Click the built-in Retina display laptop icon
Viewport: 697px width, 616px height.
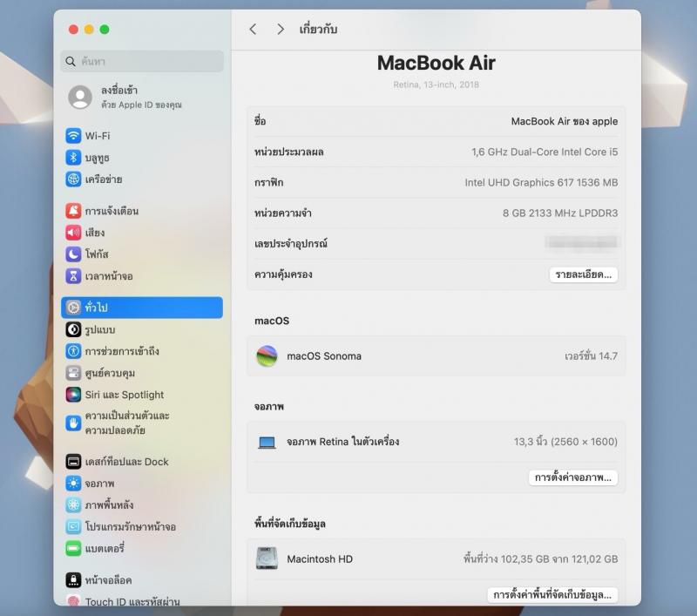point(267,443)
